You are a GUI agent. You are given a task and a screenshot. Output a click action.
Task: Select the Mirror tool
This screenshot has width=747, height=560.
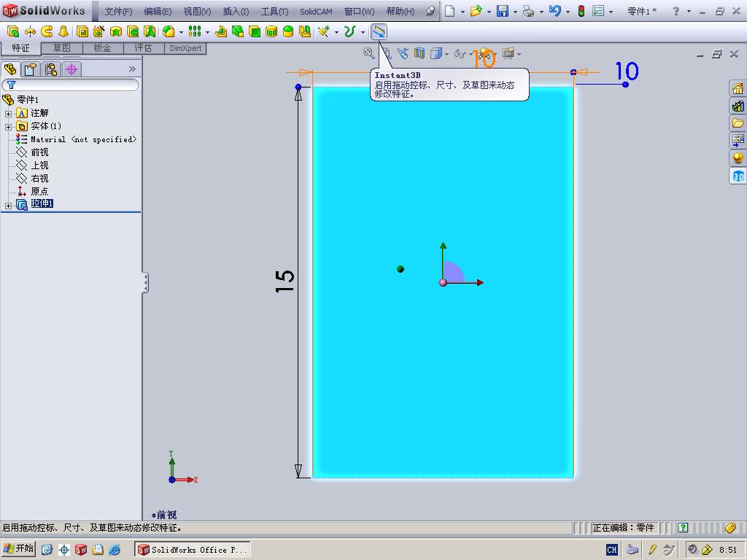[305, 31]
